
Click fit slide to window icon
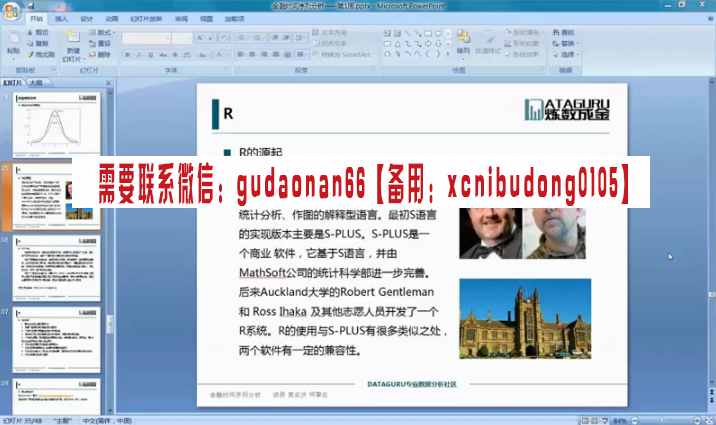(x=709, y=420)
